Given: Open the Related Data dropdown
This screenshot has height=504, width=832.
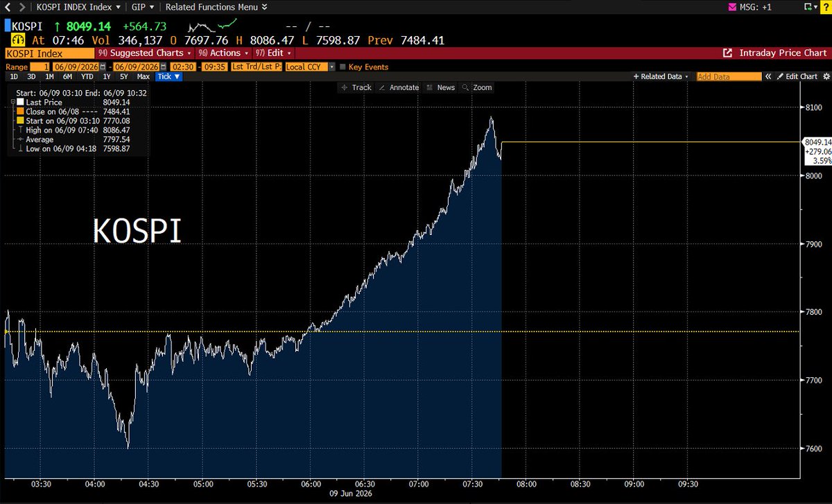Looking at the screenshot, I should click(x=661, y=77).
